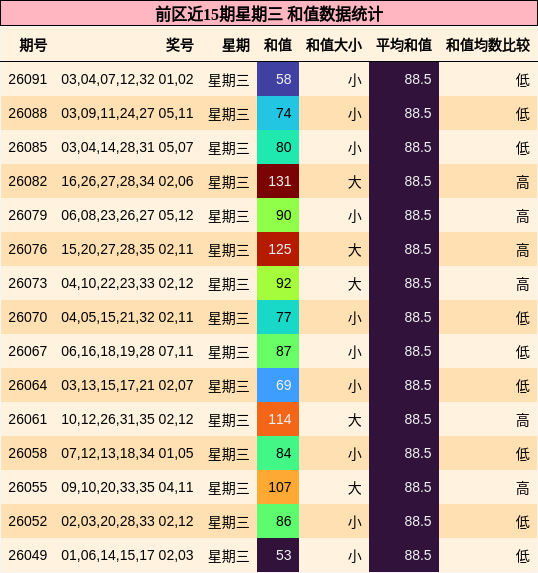Click issue number 26061
This screenshot has width=538, height=573.
tap(28, 419)
